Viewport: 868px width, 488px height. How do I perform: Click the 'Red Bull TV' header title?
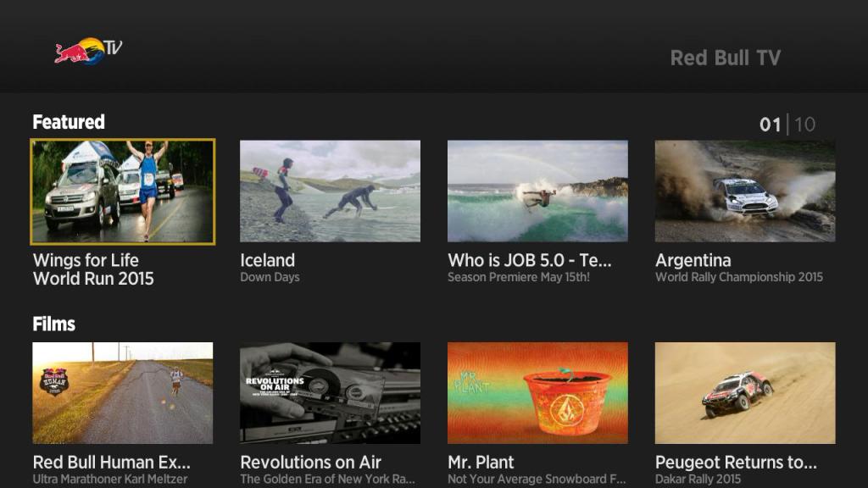pyautogui.click(x=726, y=58)
